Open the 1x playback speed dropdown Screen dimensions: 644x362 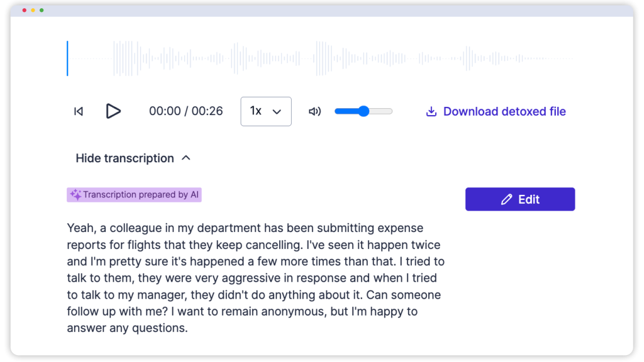point(265,111)
